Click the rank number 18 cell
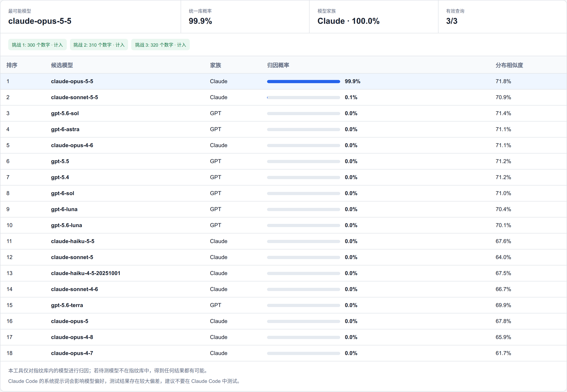Screen dimensions: 567x392 click(x=9, y=353)
